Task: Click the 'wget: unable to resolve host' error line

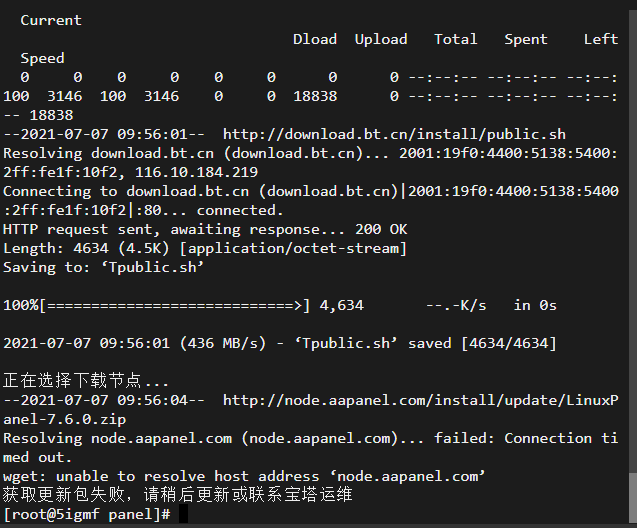Action: point(244,476)
